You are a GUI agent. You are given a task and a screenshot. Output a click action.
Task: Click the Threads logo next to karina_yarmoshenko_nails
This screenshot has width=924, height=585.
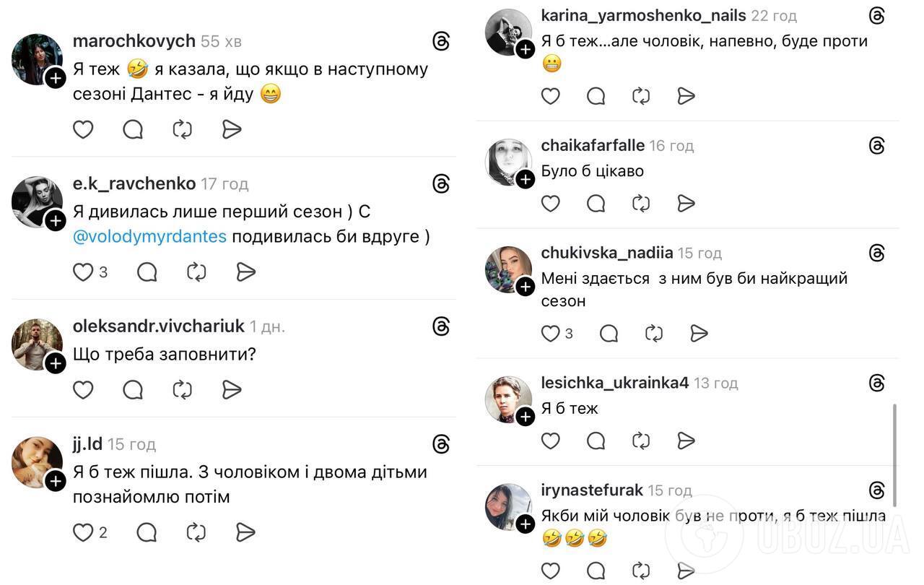(x=876, y=14)
